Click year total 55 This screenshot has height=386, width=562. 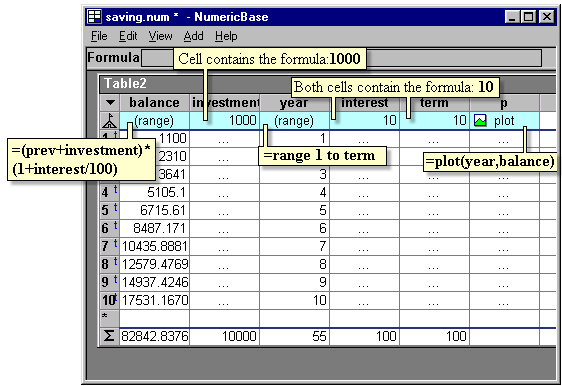point(294,336)
